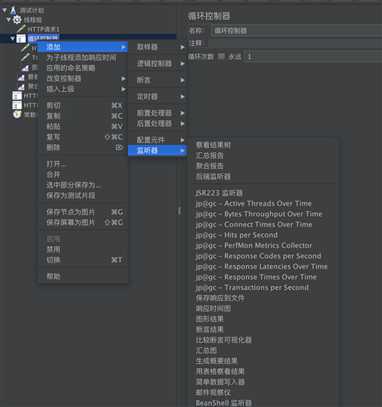Viewport: 382px width, 407px height.
Task: Choose 复制 from the context menu
Action: pos(83,116)
